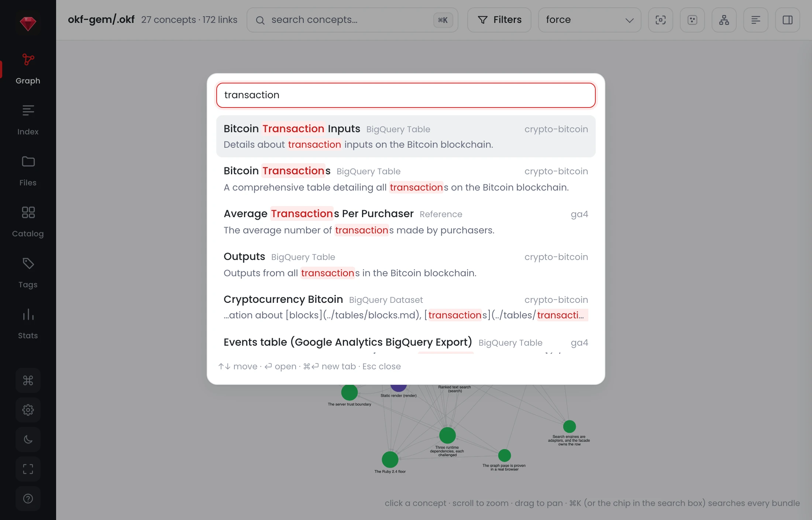Open the Catalog view in sidebar

(x=28, y=222)
